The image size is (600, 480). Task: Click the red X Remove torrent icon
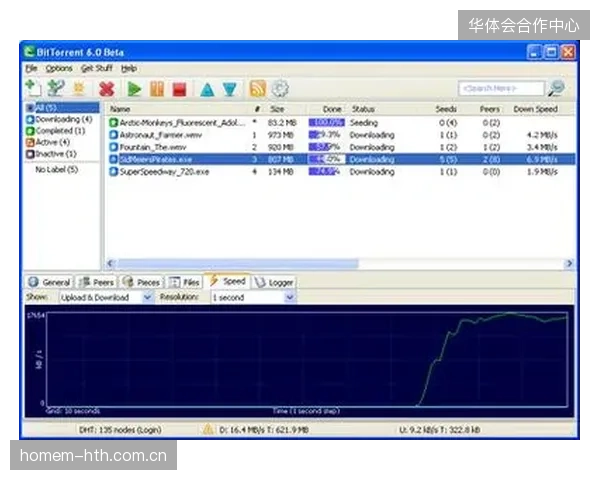click(x=107, y=89)
